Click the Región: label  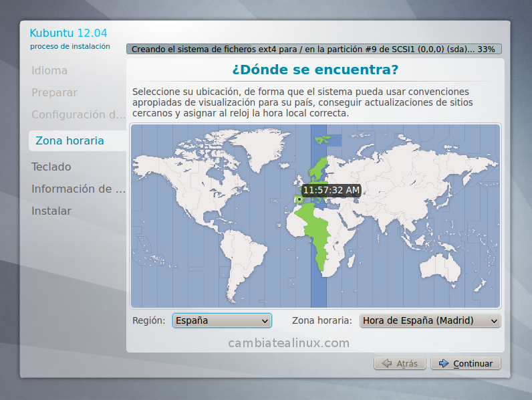pos(148,320)
